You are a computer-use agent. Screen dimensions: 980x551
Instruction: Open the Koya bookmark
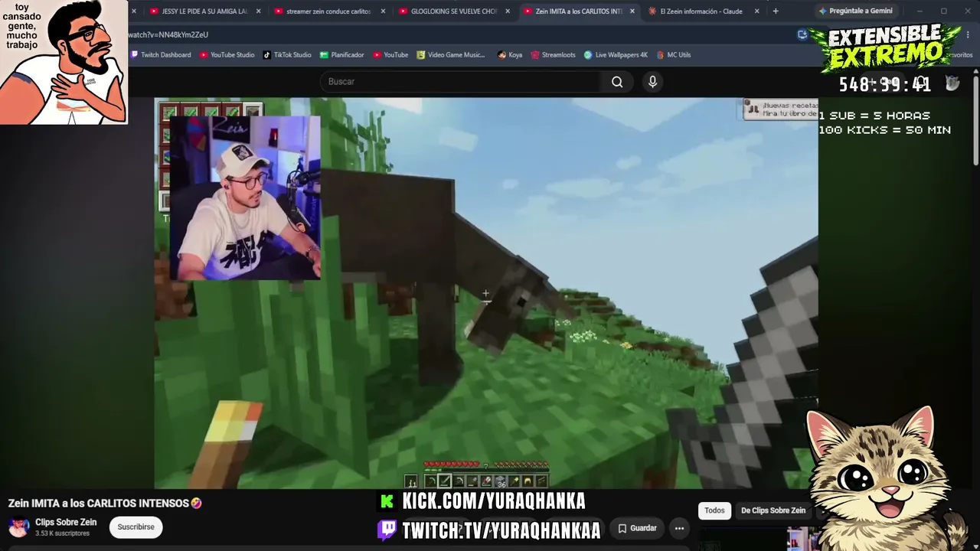[x=510, y=55]
